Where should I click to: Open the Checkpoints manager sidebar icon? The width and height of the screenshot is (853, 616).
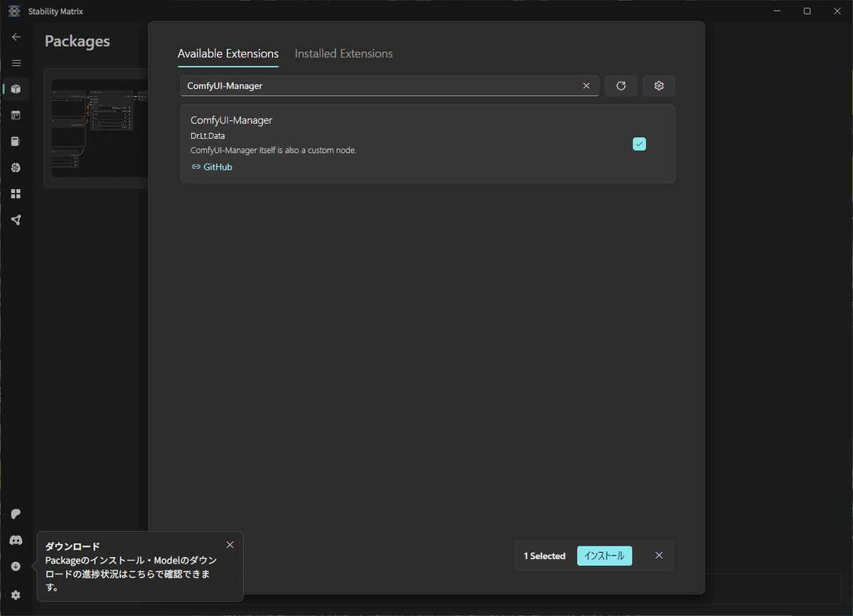(x=16, y=141)
